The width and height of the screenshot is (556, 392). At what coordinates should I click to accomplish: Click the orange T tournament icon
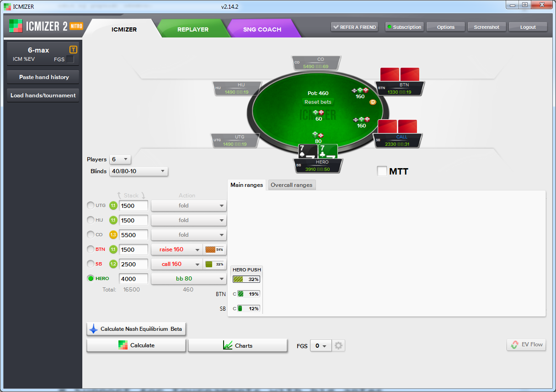tap(73, 49)
